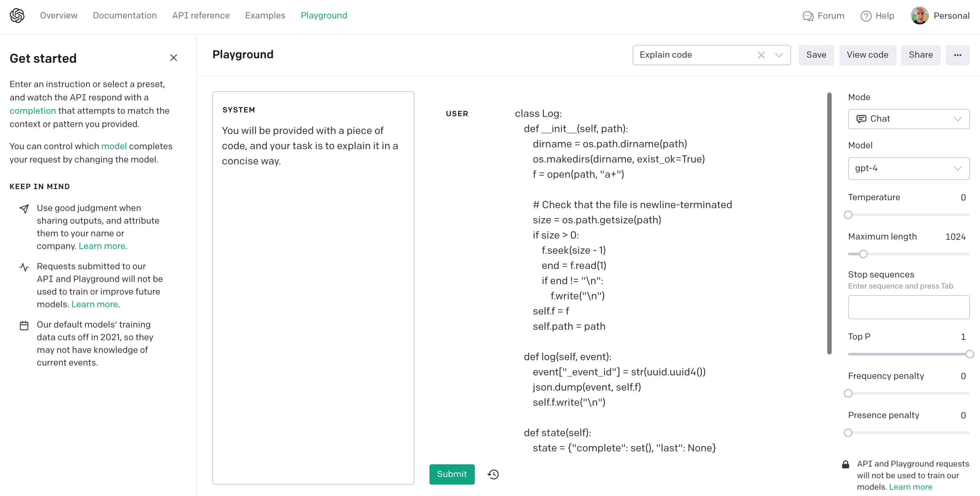
Task: Switch to the Examples tab
Action: tap(265, 16)
